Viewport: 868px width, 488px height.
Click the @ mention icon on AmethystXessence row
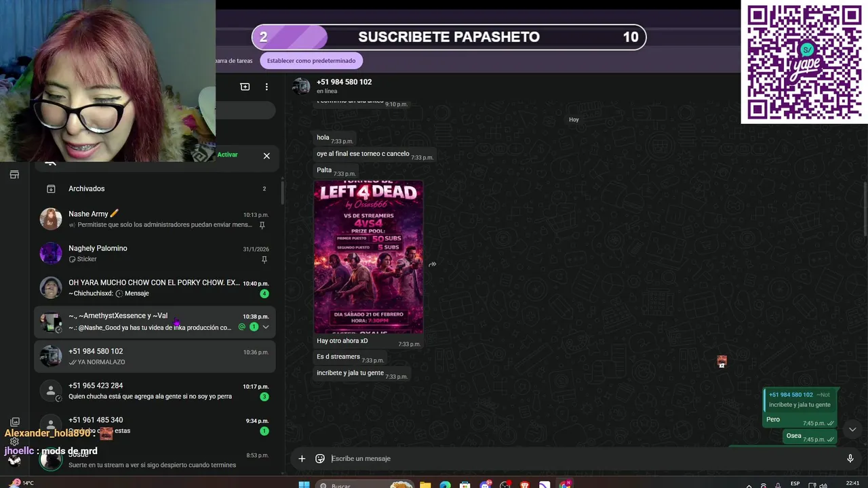[242, 327]
